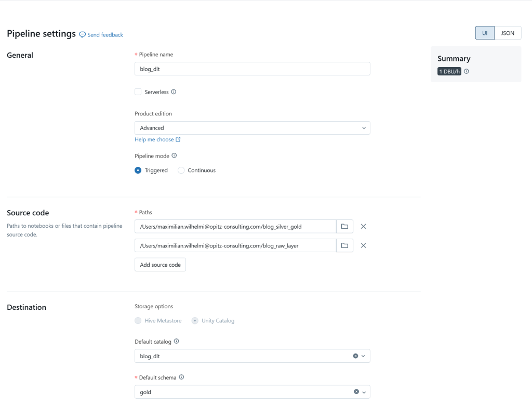Remove the blog_silver_gold source path
Image resolution: width=532 pixels, height=405 pixels.
tap(363, 226)
